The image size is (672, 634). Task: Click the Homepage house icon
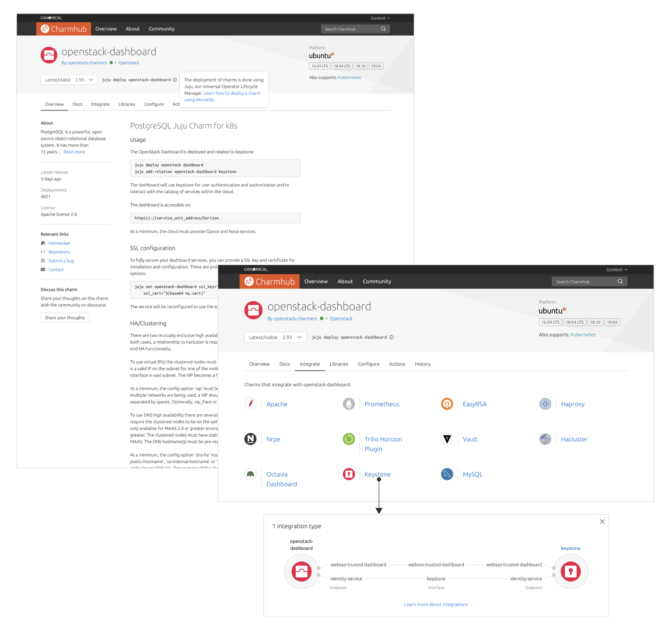(43, 243)
